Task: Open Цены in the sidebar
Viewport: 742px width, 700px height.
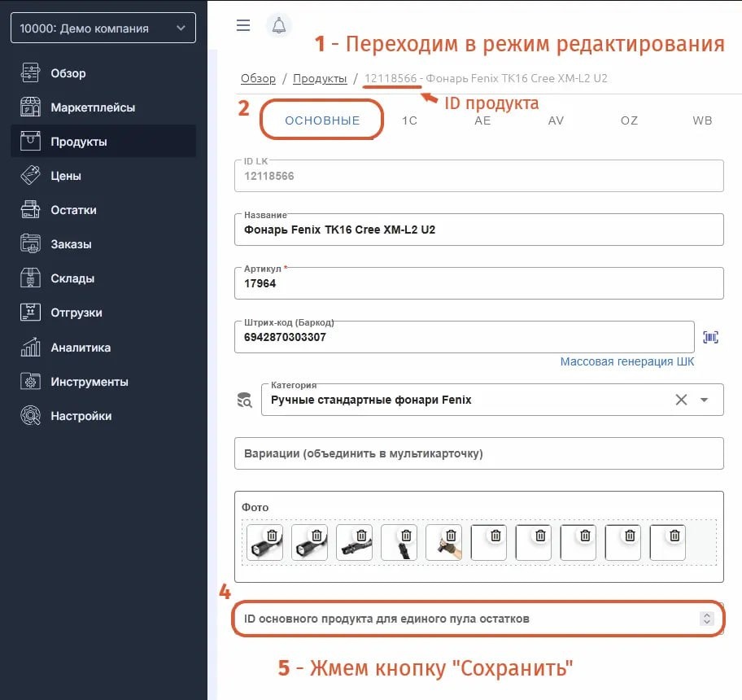Action: point(103,176)
